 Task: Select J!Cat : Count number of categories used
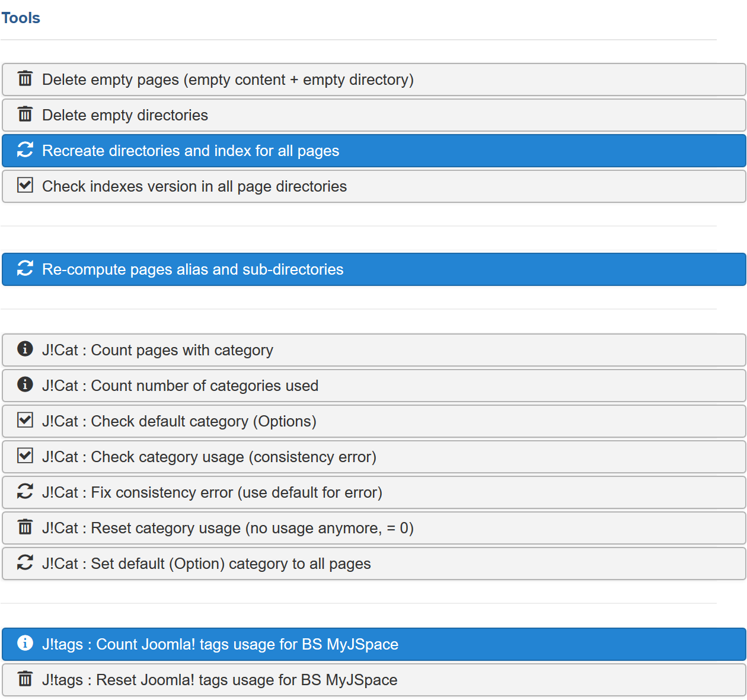point(374,386)
